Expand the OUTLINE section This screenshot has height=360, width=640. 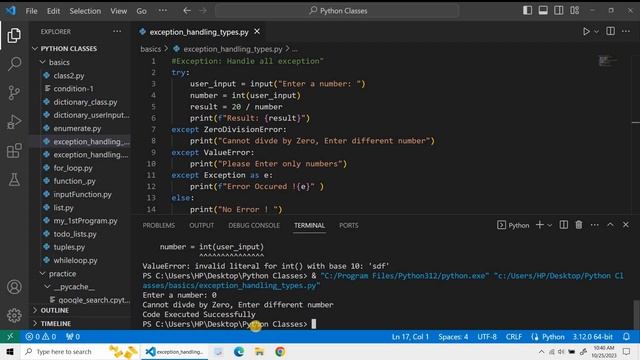(x=54, y=310)
